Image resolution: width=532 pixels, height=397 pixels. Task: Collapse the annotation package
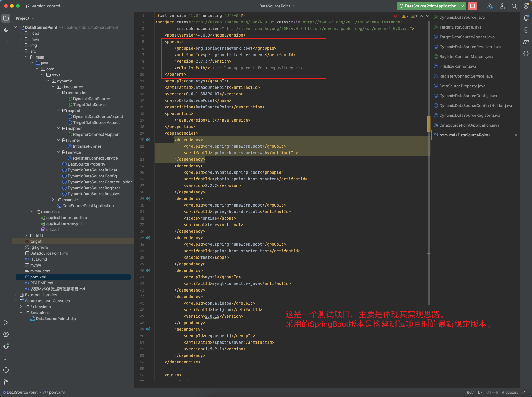click(x=58, y=93)
